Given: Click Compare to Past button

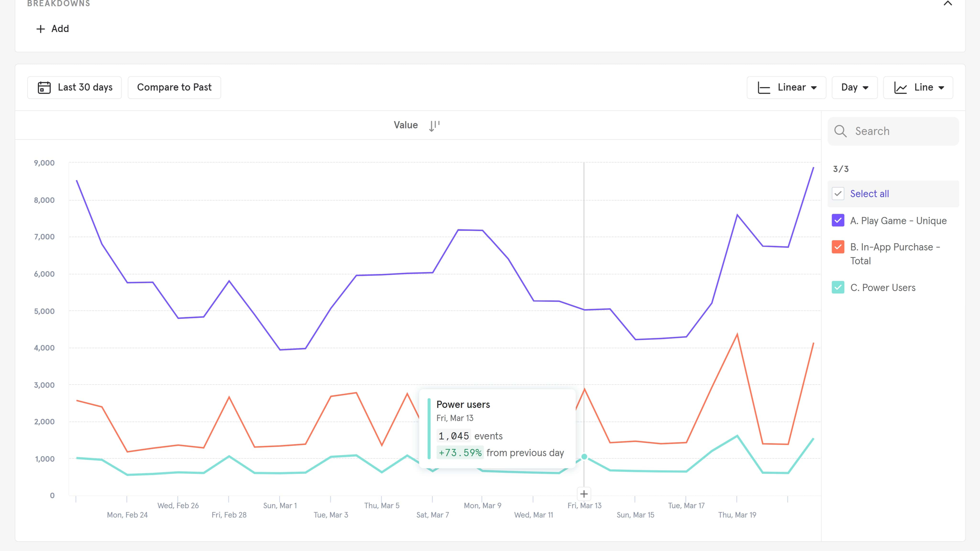Looking at the screenshot, I should tap(174, 87).
